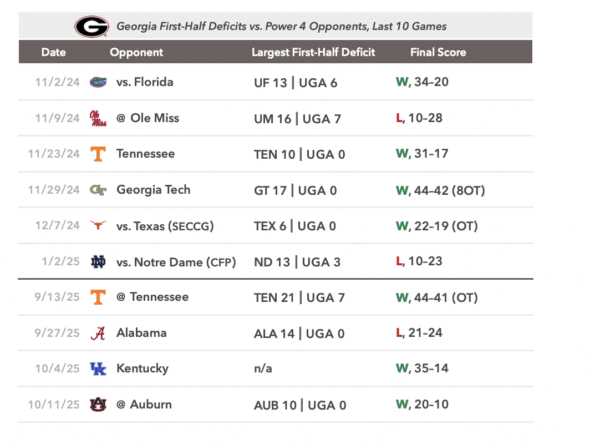Click the Georgia Tech logo icon

pyautogui.click(x=98, y=190)
